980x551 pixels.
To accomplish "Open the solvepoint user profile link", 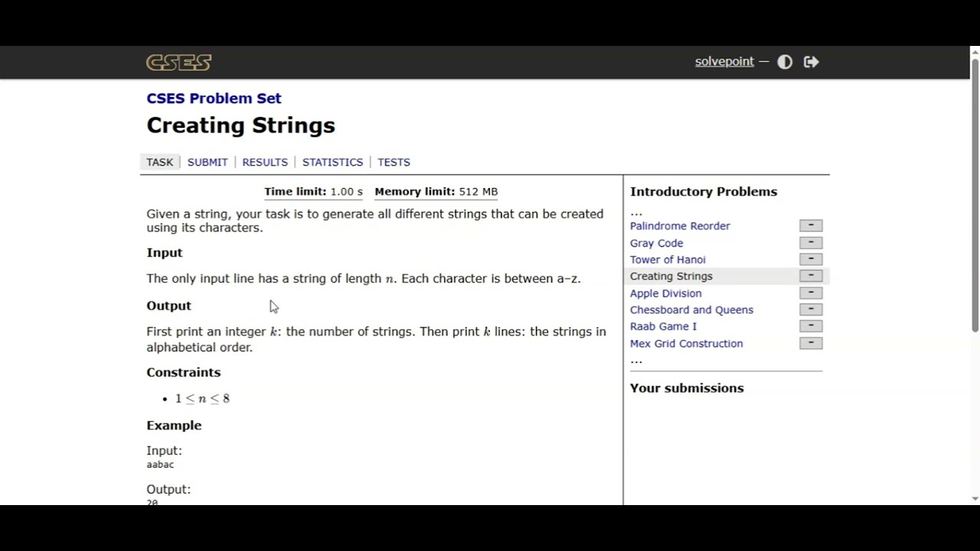I will pos(724,61).
